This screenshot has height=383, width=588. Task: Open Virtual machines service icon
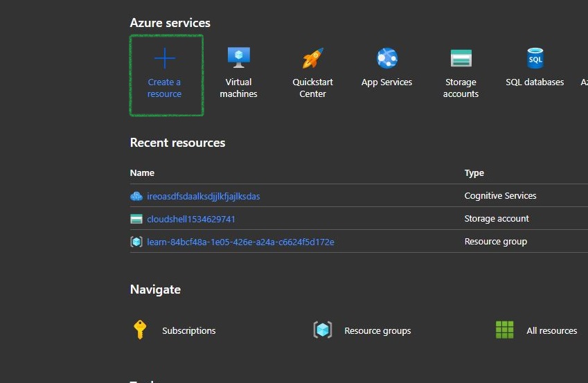point(238,57)
